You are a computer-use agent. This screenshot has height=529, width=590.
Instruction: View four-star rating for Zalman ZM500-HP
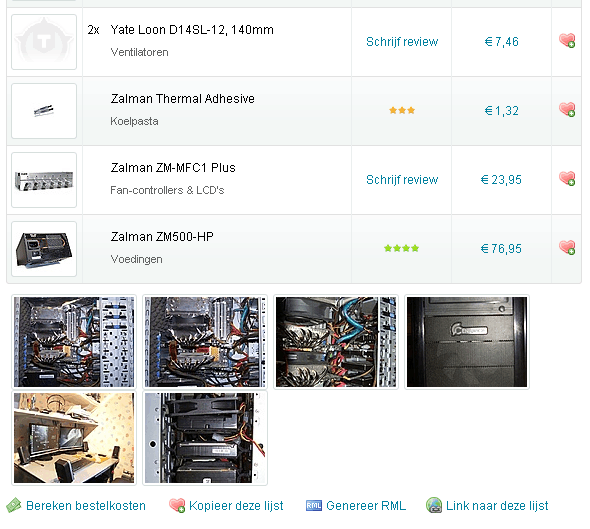(x=401, y=248)
